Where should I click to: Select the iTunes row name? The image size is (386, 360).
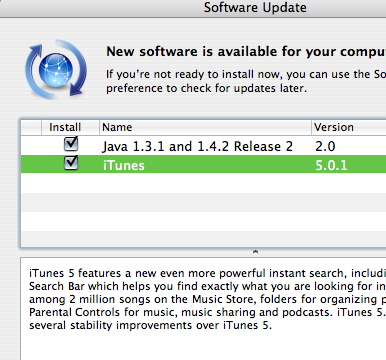tap(124, 165)
